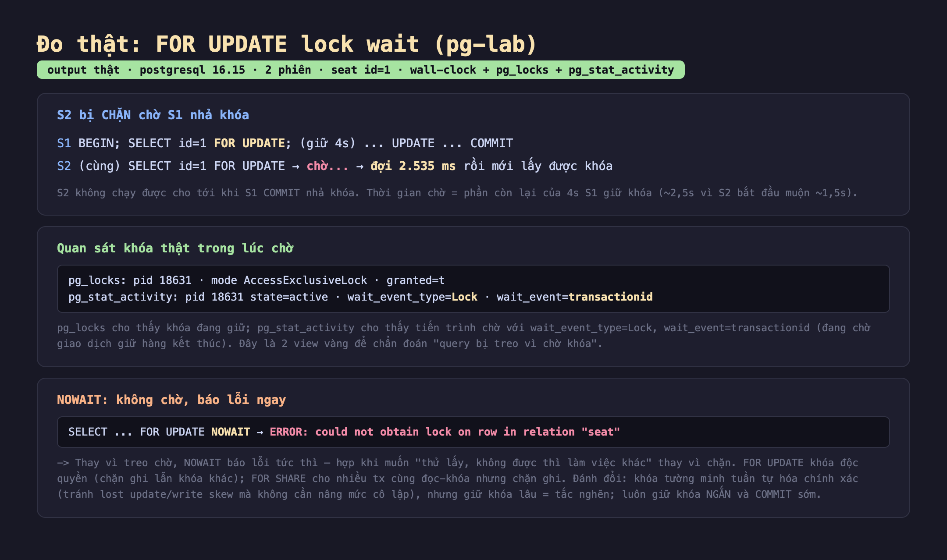Click the title "Đo thật: FOR UPDATE lock wait (pg-lab)"

pyautogui.click(x=287, y=44)
